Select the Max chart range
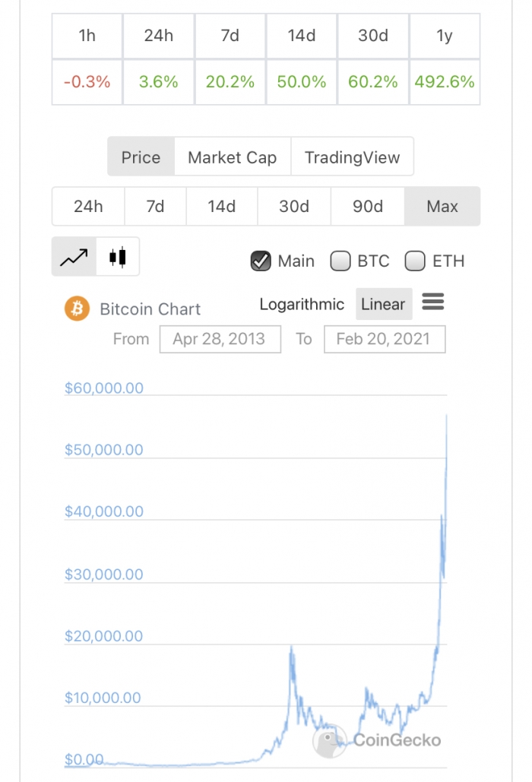This screenshot has height=782, width=532. point(442,207)
